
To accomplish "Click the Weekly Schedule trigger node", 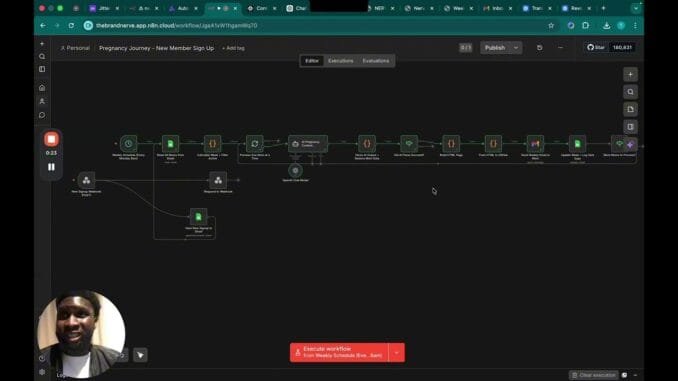I will pyautogui.click(x=128, y=144).
